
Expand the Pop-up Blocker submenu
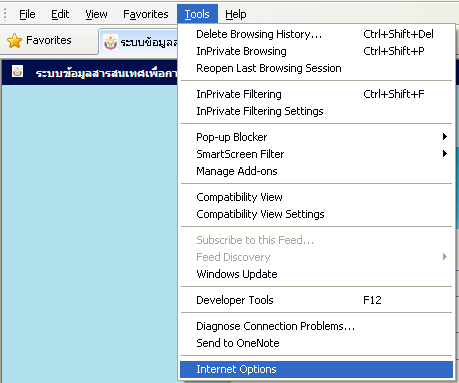coord(316,137)
